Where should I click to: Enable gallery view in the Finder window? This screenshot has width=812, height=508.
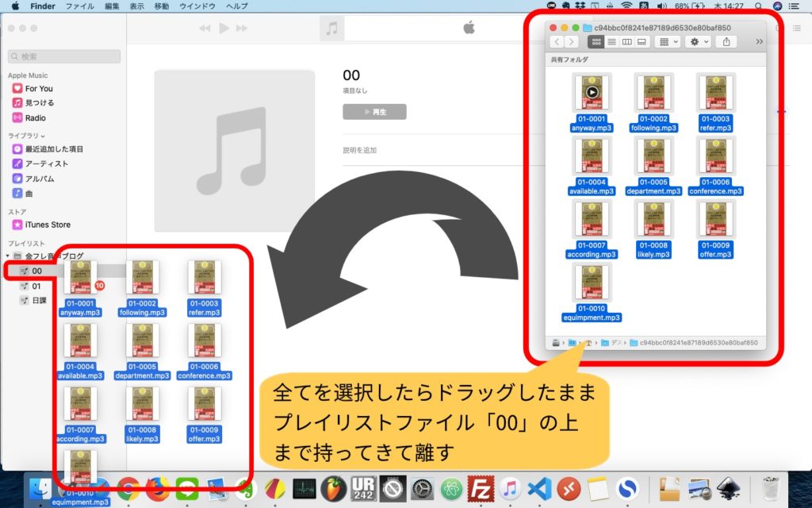pyautogui.click(x=642, y=41)
